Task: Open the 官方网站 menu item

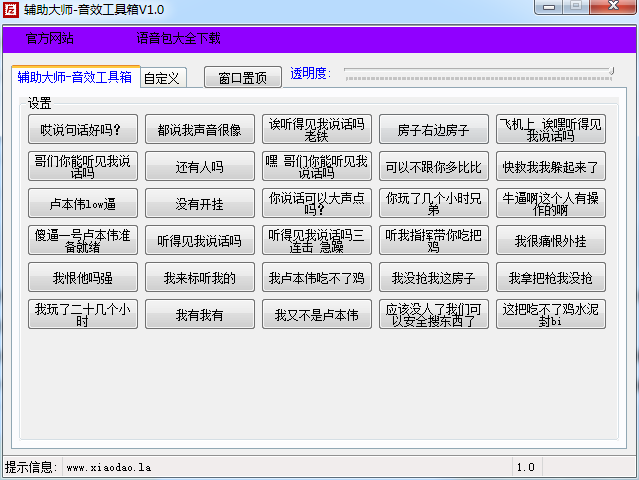Action: tap(49, 39)
